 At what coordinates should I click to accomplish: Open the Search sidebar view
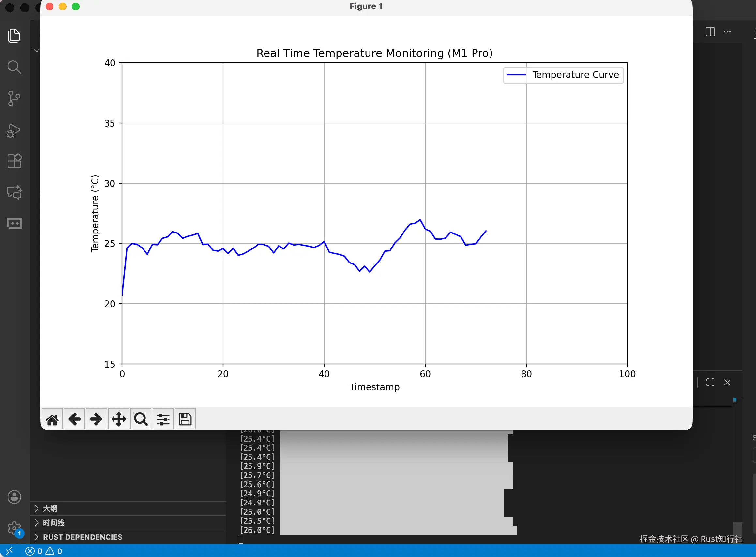14,67
